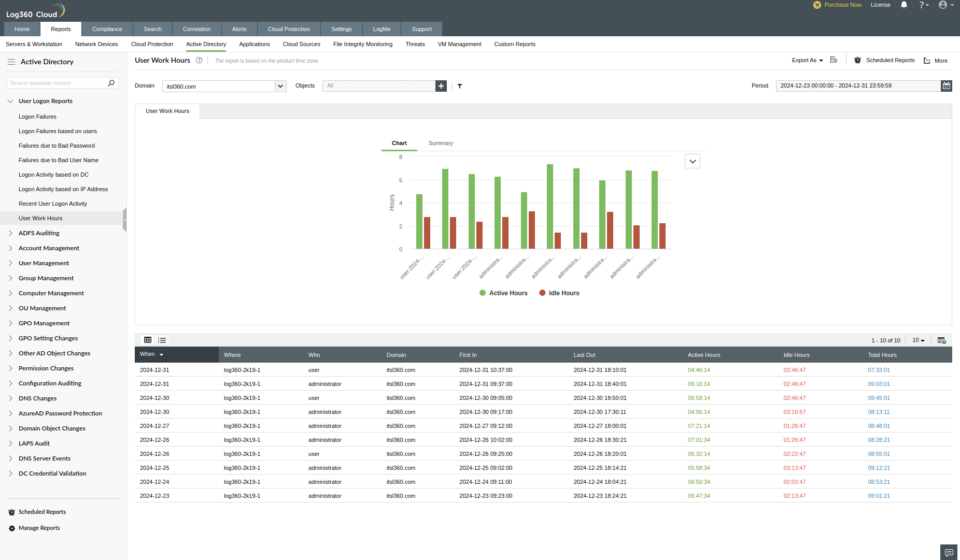Open Manage Reports link

39,528
